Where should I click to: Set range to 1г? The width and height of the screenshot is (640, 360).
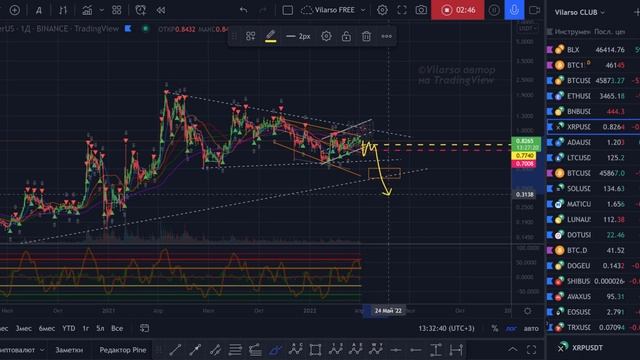(86, 328)
